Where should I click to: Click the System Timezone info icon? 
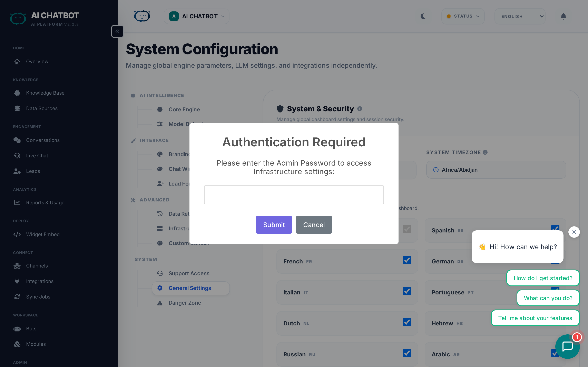pos(485,152)
